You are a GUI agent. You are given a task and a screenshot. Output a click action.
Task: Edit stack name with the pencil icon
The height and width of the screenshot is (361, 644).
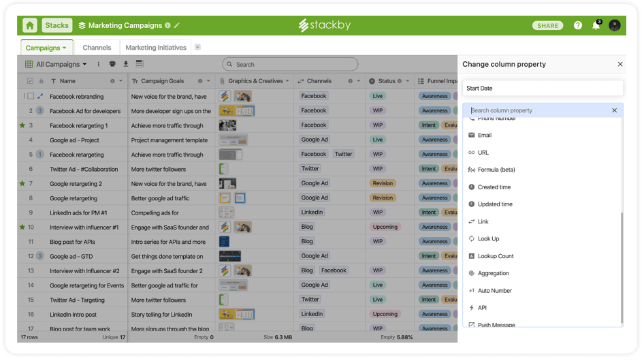tap(177, 25)
